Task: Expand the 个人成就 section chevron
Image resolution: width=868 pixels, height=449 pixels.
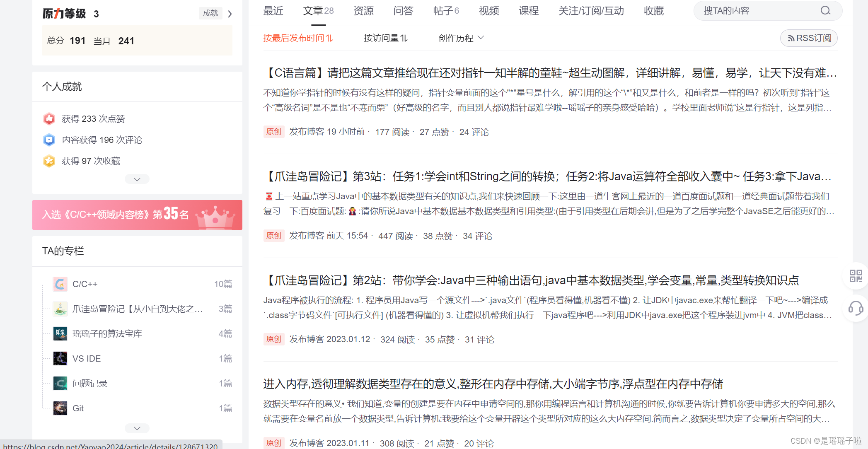Action: tap(137, 179)
